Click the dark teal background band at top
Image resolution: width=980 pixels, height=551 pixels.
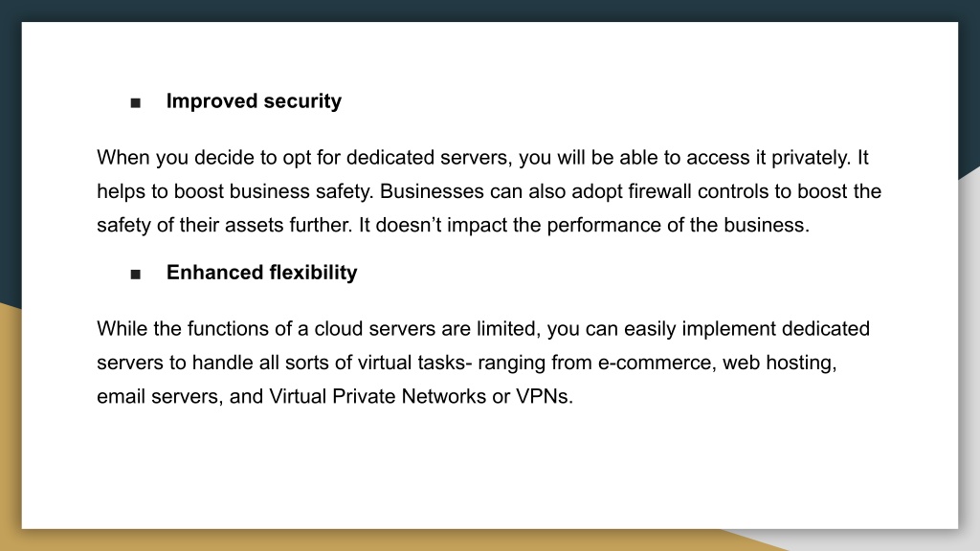(x=490, y=10)
